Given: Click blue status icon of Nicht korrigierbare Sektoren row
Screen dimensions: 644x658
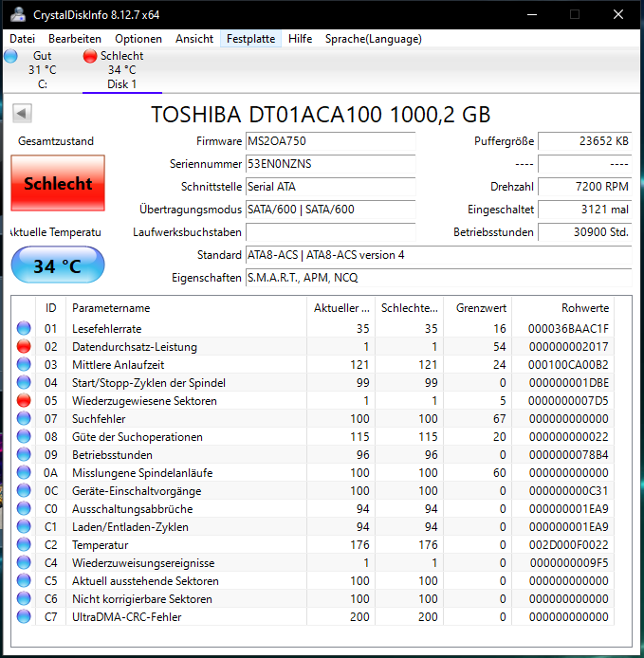Looking at the screenshot, I should click(x=24, y=598).
